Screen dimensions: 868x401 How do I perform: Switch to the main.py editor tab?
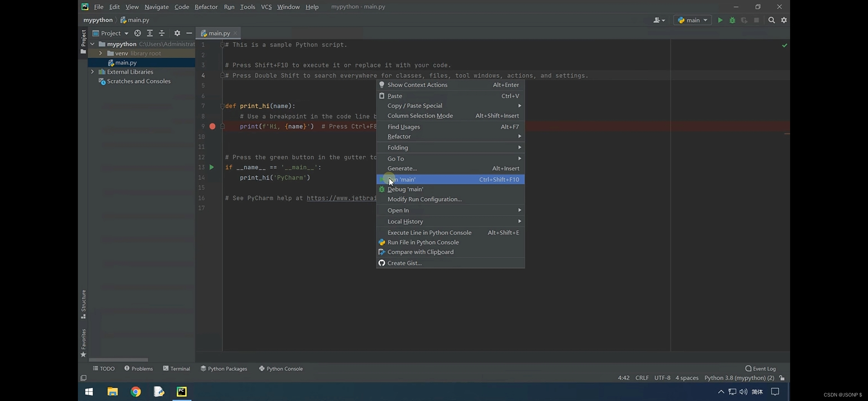219,33
